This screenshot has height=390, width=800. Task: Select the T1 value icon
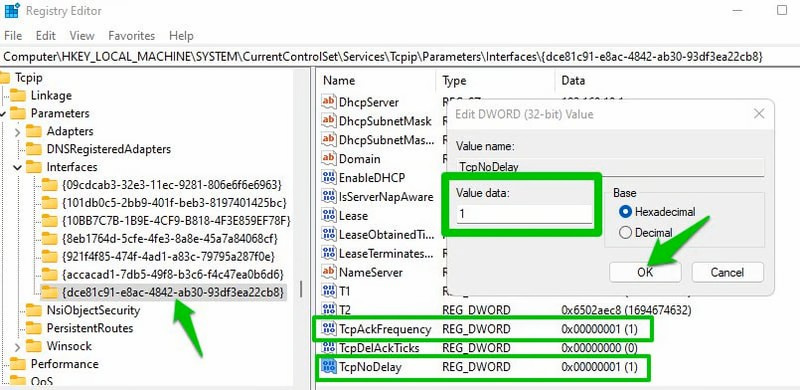328,291
